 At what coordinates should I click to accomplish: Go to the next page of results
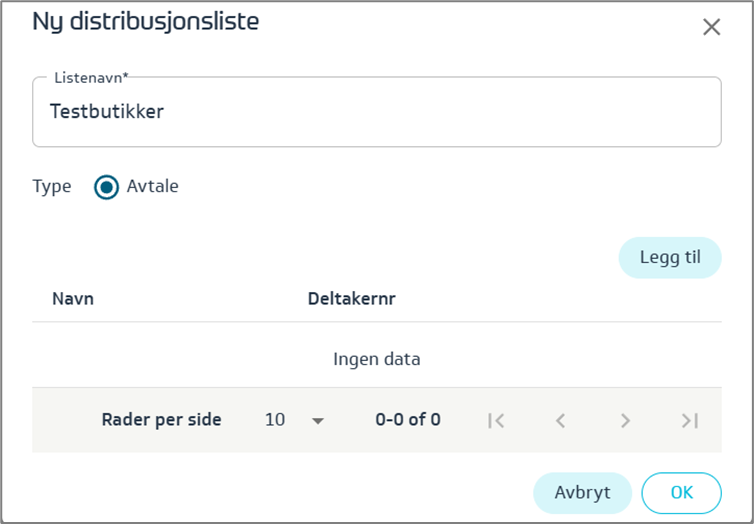(x=625, y=421)
